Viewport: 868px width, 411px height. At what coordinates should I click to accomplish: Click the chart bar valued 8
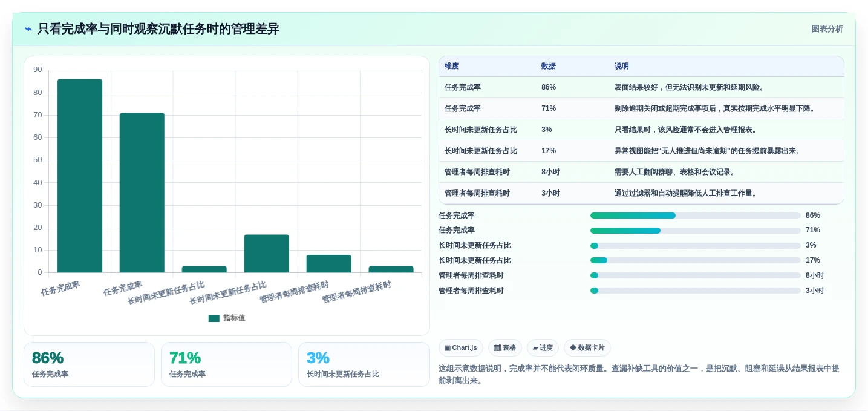pos(328,263)
